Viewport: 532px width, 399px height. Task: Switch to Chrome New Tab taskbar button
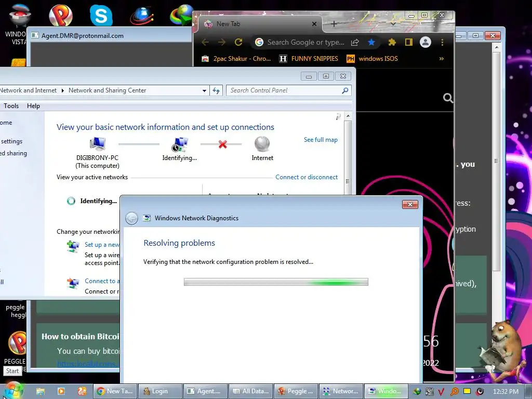coord(115,391)
